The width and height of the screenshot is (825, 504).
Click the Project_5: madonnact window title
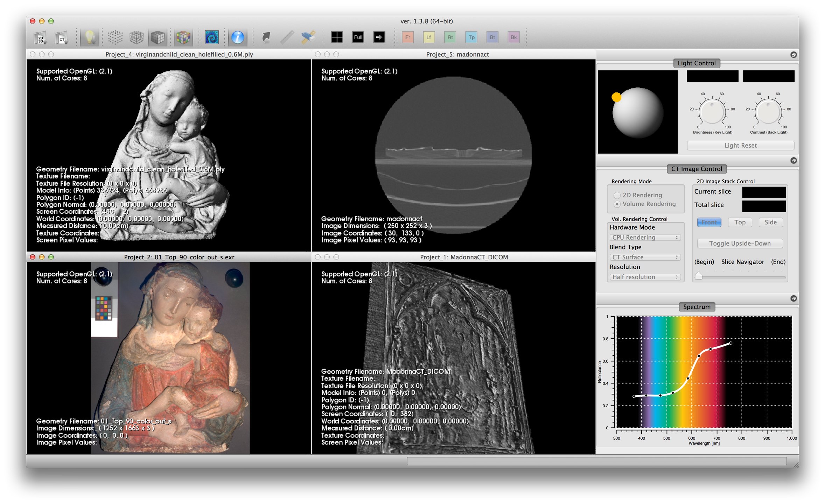tap(457, 54)
